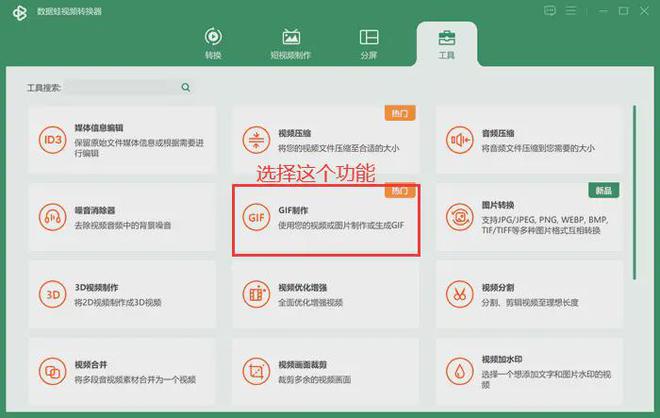Click the 视频画面裁剪 crop icon
Screen dimensions: 660x418
tap(256, 372)
